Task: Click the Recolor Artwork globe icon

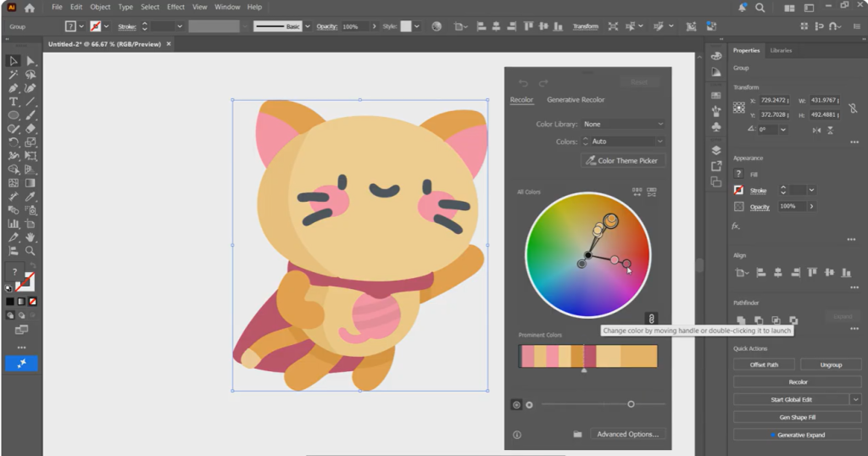Action: click(x=437, y=26)
